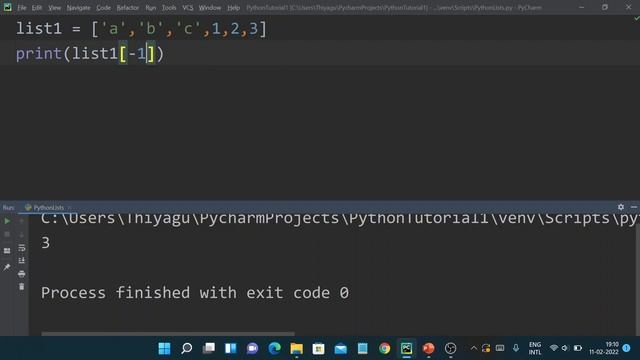Open taskbar Search
Image resolution: width=640 pixels, height=360 pixels.
pos(187,348)
